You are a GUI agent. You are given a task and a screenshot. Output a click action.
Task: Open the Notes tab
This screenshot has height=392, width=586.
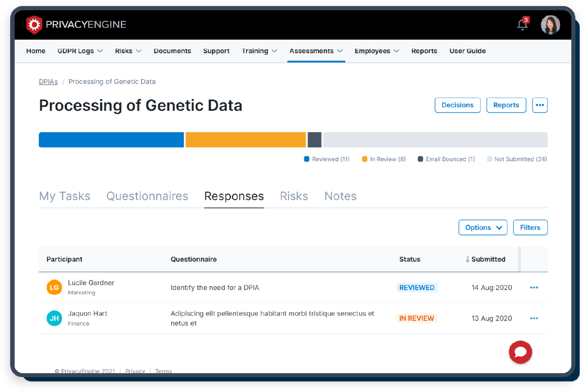[x=340, y=196]
